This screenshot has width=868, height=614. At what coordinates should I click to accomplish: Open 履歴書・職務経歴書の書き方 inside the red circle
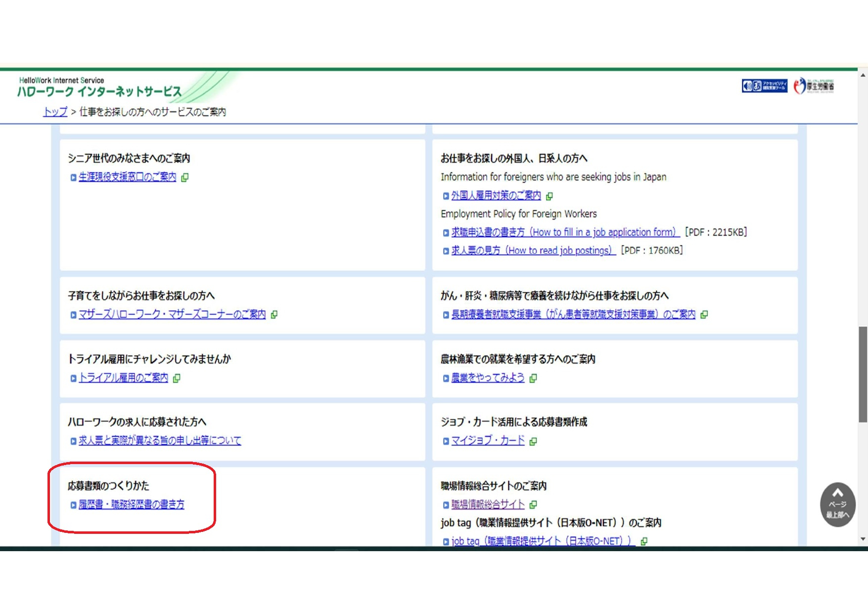click(131, 505)
